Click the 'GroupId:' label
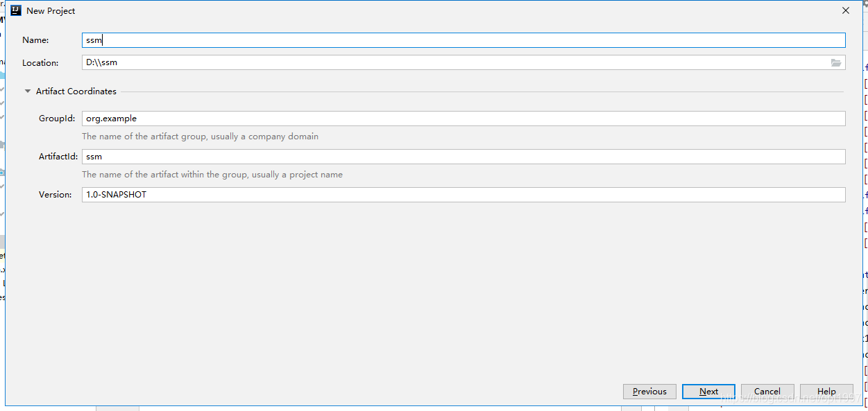868x411 pixels. tap(57, 119)
